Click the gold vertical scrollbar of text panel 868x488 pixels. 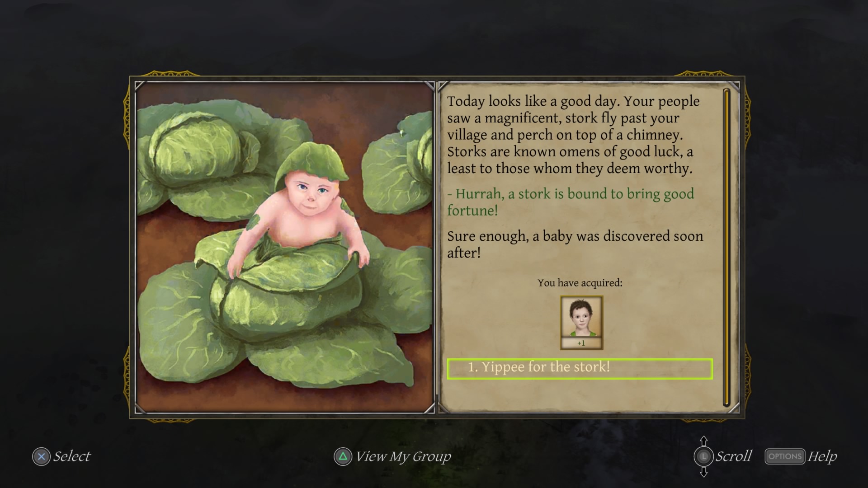726,248
